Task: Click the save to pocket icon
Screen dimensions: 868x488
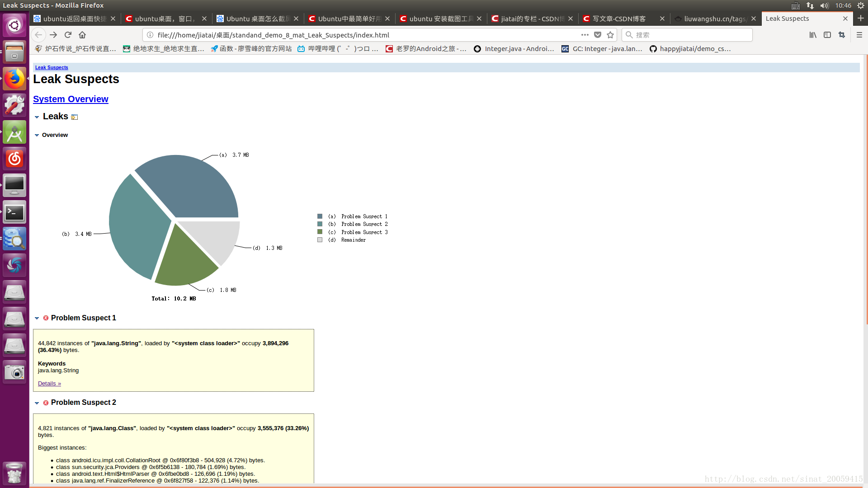Action: pyautogui.click(x=598, y=34)
